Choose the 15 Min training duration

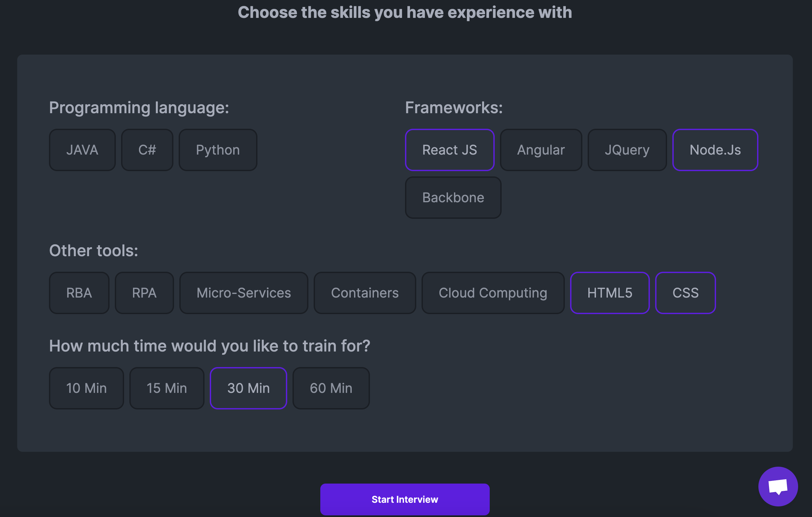[x=166, y=388]
